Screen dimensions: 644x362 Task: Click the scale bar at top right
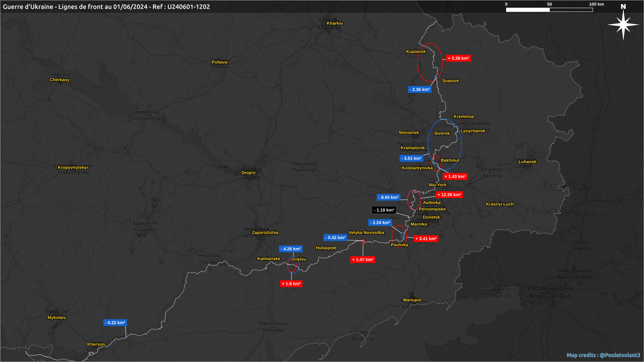tap(549, 10)
